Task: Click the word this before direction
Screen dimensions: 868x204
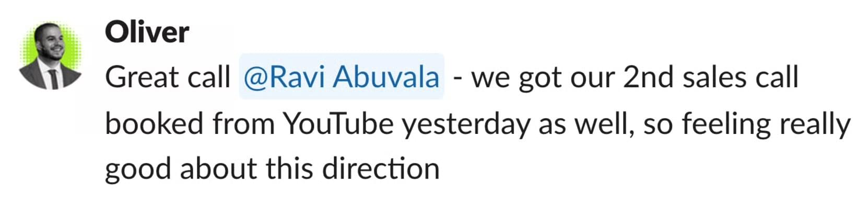Action: pyautogui.click(x=289, y=169)
